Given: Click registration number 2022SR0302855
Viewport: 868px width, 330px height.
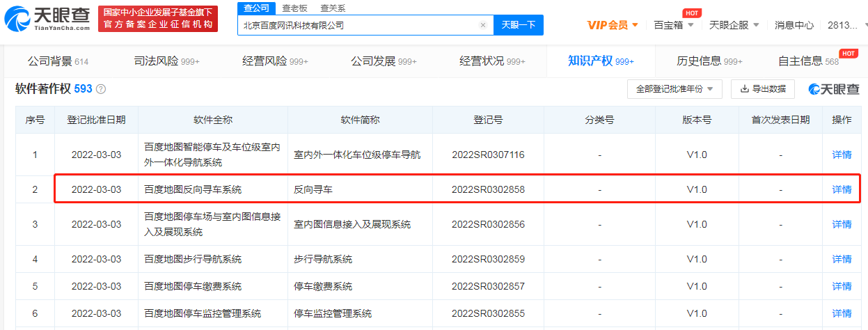Looking at the screenshot, I should pos(488,313).
